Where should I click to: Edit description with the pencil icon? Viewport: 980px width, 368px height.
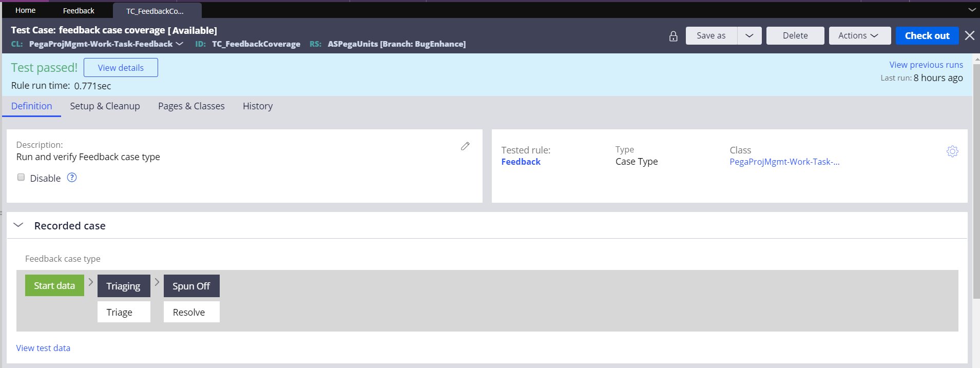tap(465, 146)
